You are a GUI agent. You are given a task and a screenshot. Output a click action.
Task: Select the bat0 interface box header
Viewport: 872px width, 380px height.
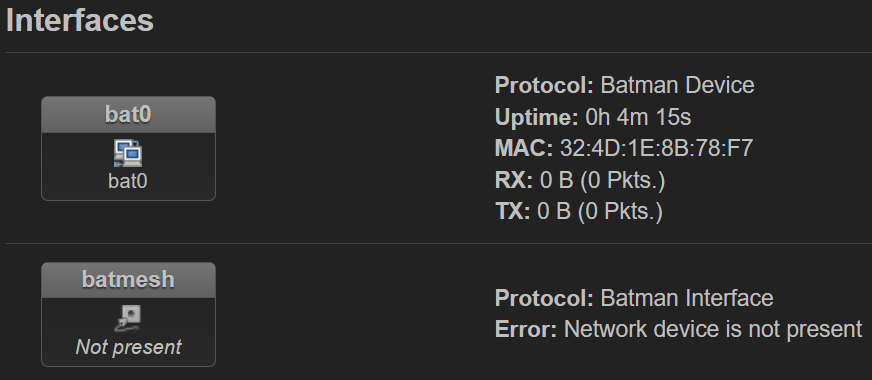tap(128, 115)
